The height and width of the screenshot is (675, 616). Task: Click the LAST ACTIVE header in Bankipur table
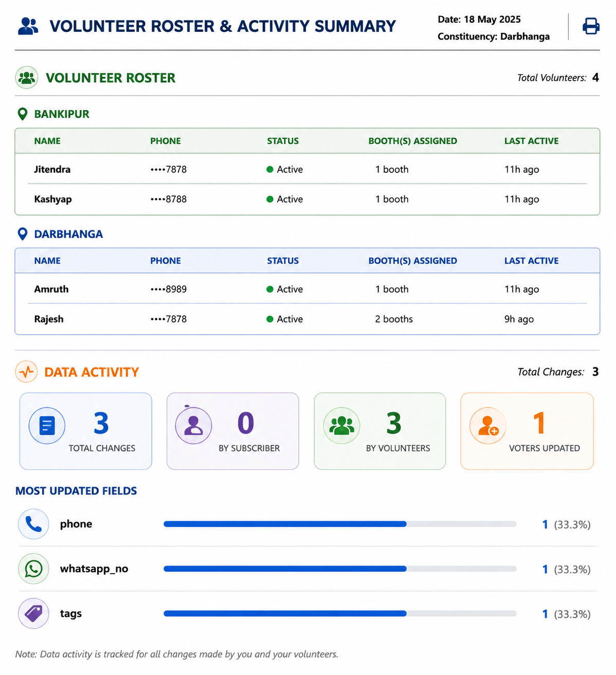click(x=531, y=141)
